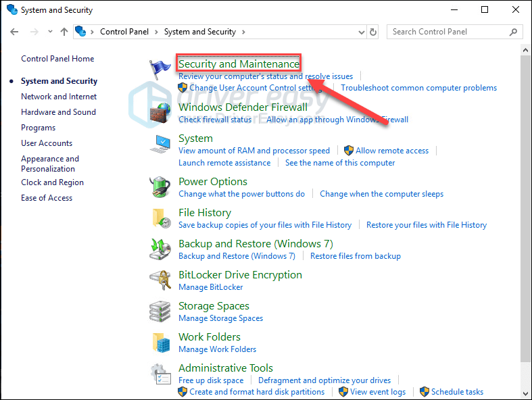The width and height of the screenshot is (532, 400).
Task: Click Change what the power buttons do
Action: [241, 194]
